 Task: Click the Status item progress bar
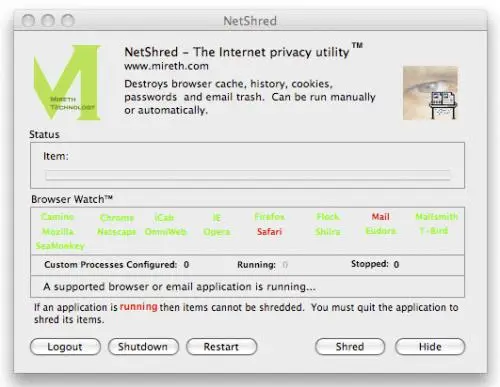(x=248, y=175)
